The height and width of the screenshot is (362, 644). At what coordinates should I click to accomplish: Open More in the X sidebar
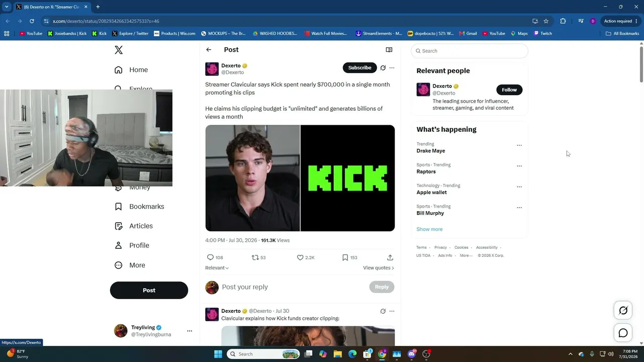[x=130, y=265]
